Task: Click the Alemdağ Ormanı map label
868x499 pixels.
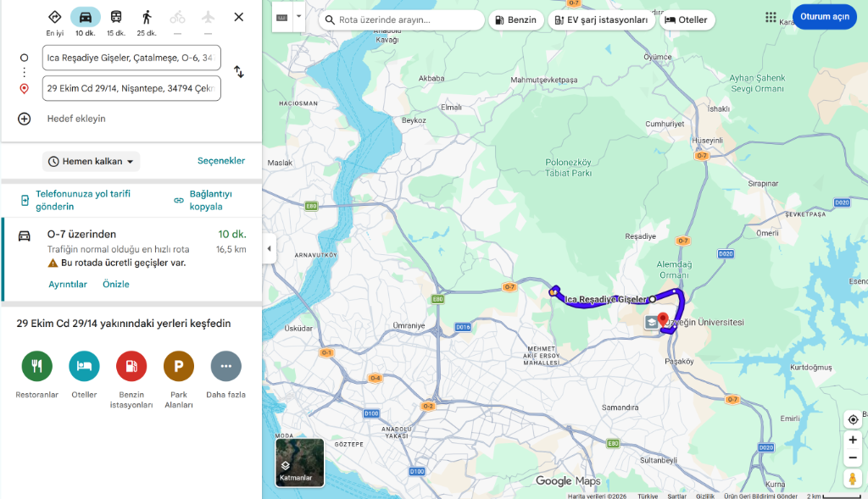Action: [x=674, y=269]
